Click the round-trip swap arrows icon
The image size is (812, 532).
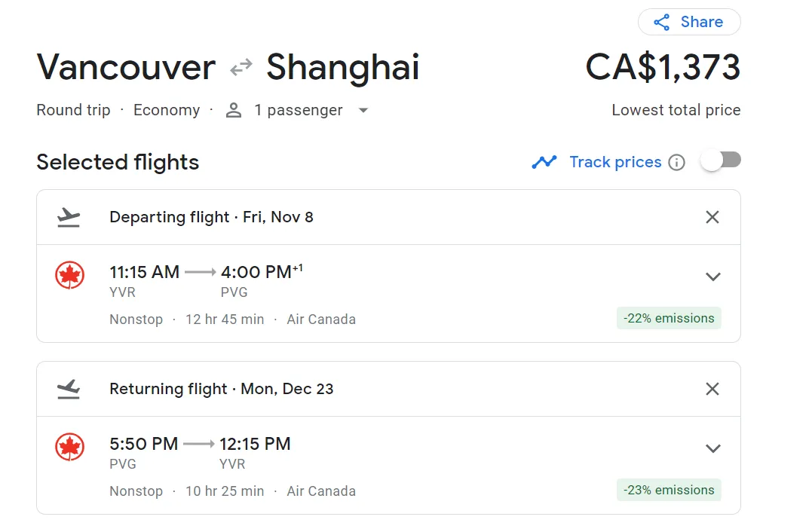(241, 67)
